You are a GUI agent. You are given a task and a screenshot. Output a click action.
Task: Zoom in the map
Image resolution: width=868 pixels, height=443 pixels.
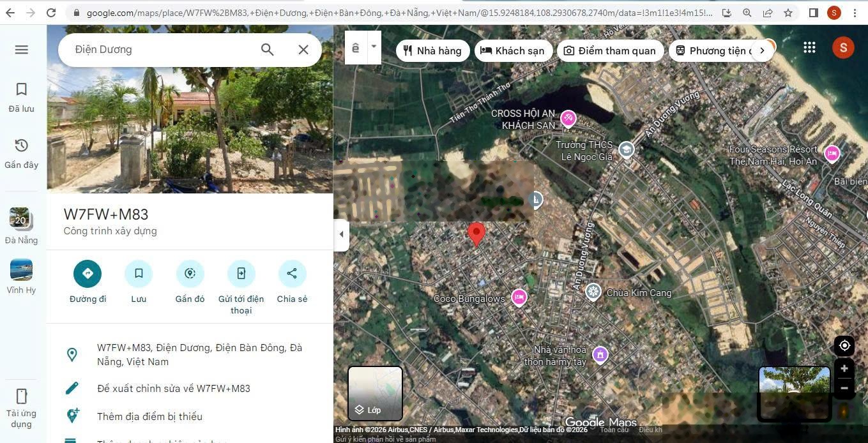(844, 368)
